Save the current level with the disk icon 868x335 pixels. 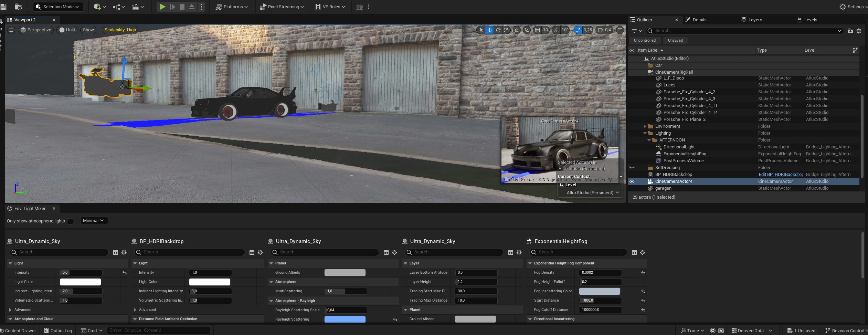point(3,7)
